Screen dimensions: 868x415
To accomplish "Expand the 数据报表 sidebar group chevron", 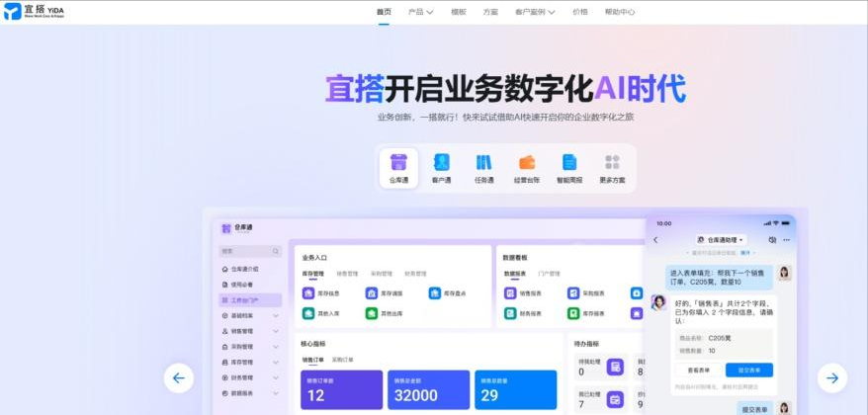I will pos(276,393).
